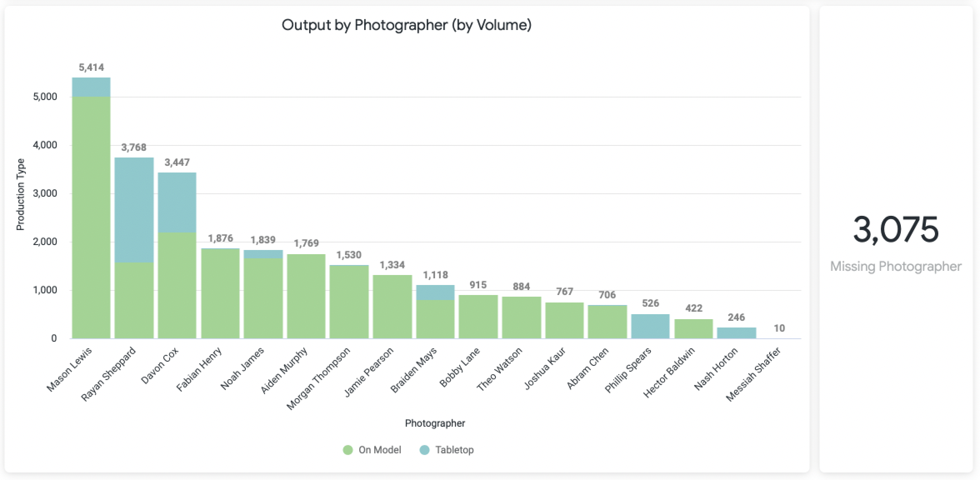Image resolution: width=980 pixels, height=480 pixels.
Task: Toggle the Tabletop legend label
Action: pos(454,450)
